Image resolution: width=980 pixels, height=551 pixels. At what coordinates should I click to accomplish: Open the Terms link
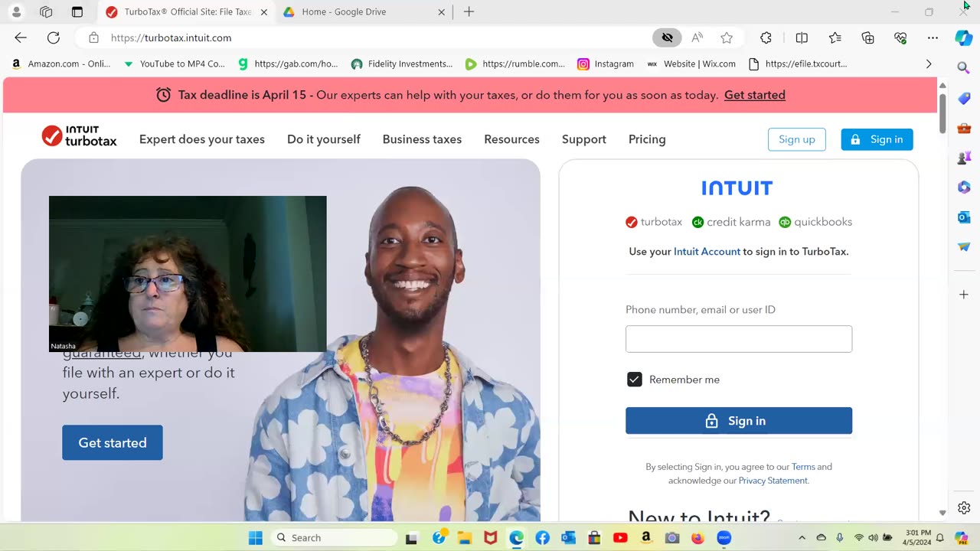pyautogui.click(x=803, y=467)
